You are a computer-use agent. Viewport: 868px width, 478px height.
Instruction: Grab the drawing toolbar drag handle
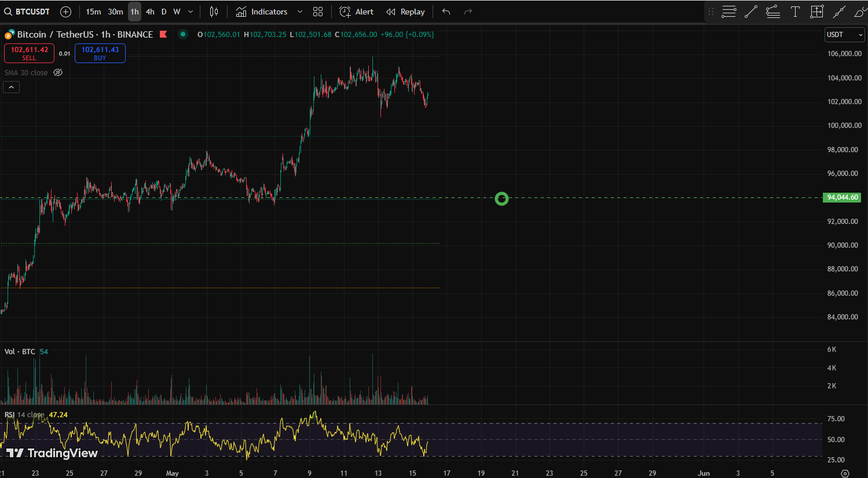pyautogui.click(x=711, y=12)
